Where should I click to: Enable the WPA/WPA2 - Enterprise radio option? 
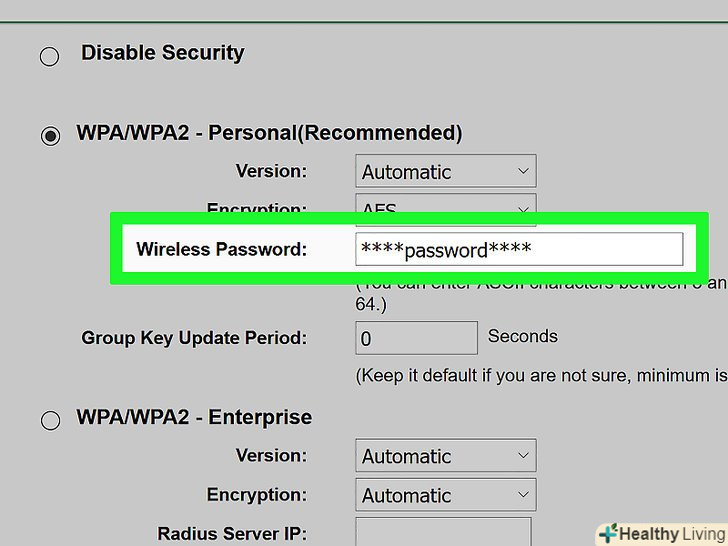(50, 421)
